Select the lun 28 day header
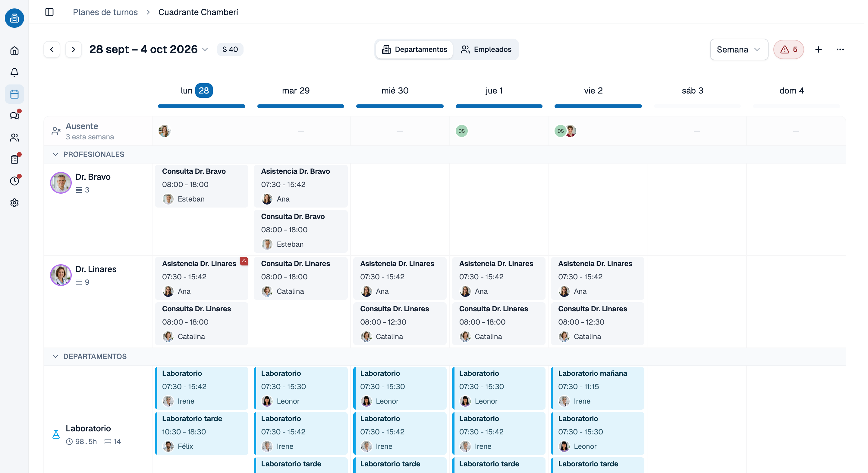Viewport: 868px width, 473px height. point(197,91)
